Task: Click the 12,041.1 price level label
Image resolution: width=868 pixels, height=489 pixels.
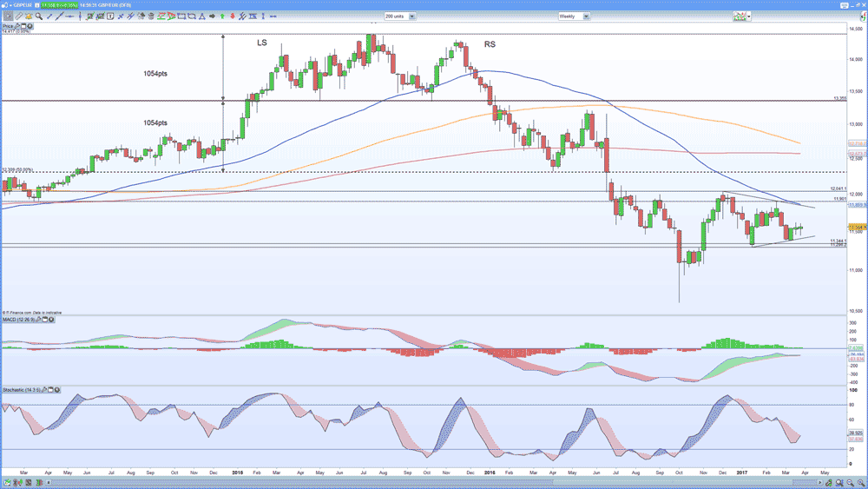Action: coord(838,188)
